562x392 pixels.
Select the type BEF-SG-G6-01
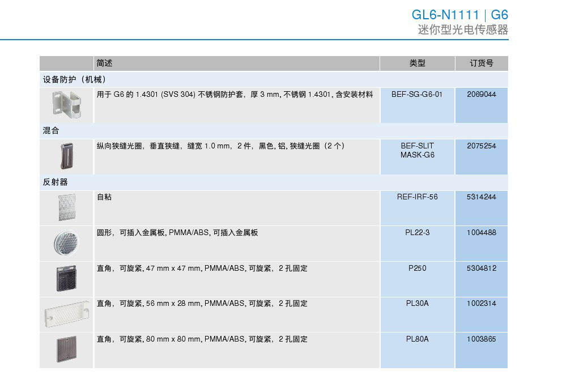(x=417, y=95)
